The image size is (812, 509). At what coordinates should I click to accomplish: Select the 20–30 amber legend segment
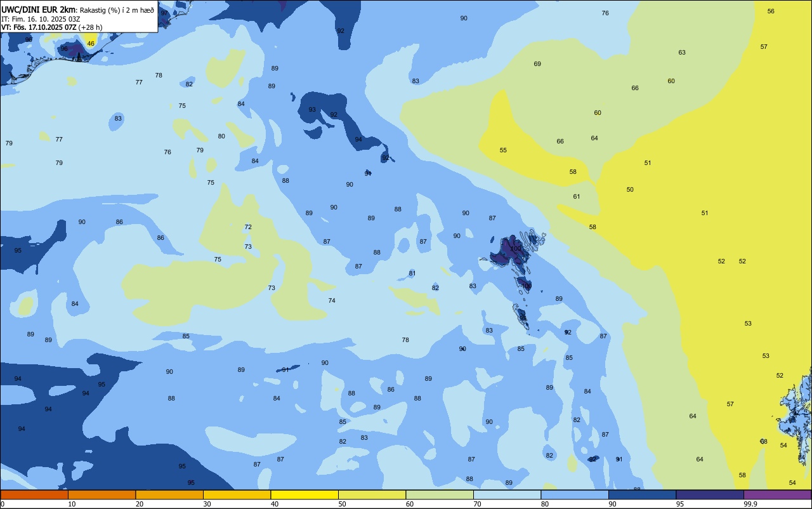pyautogui.click(x=169, y=494)
